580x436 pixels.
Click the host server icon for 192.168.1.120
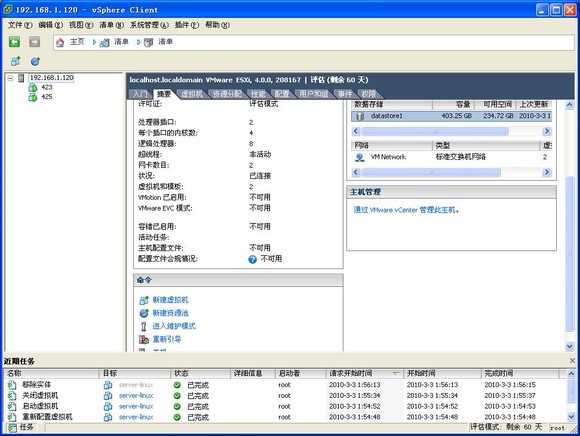click(x=21, y=78)
